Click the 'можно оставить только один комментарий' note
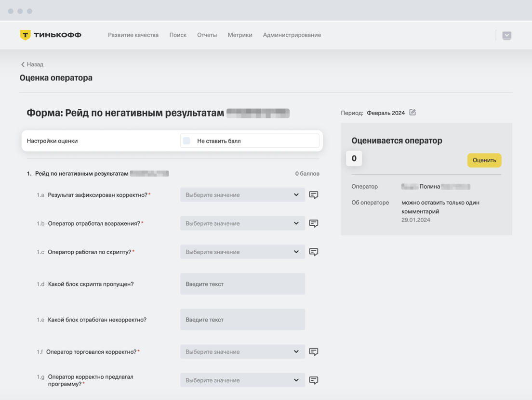This screenshot has width=532, height=400. [440, 207]
